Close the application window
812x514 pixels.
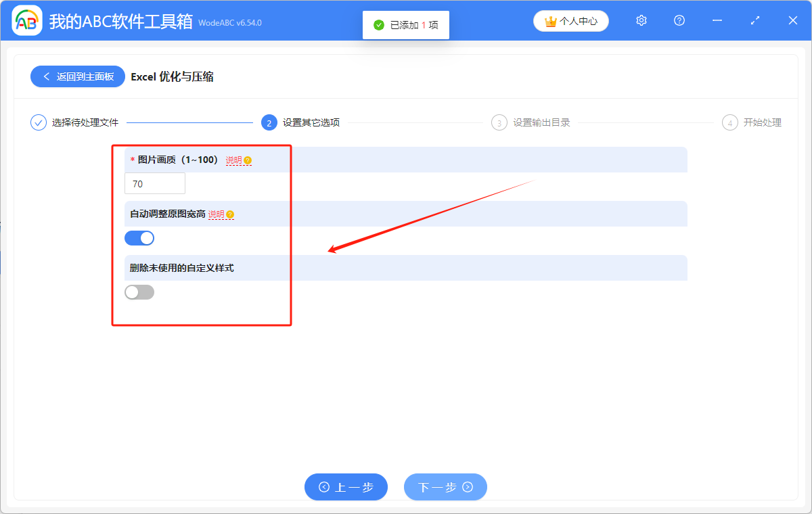point(793,21)
